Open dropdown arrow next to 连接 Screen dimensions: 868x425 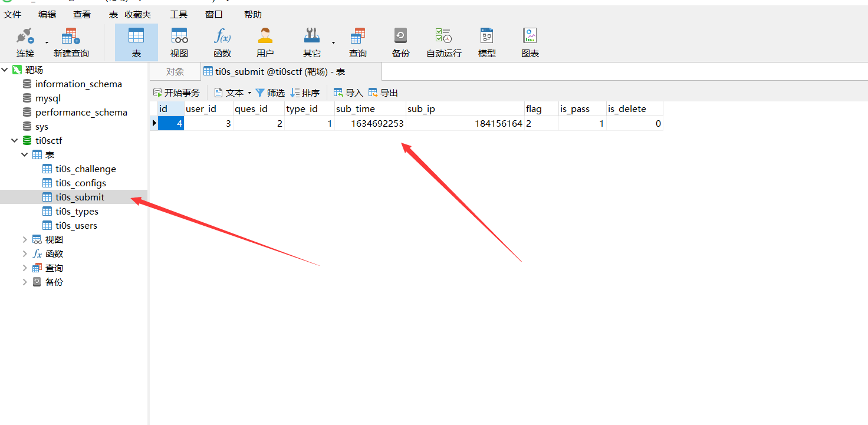coord(47,42)
